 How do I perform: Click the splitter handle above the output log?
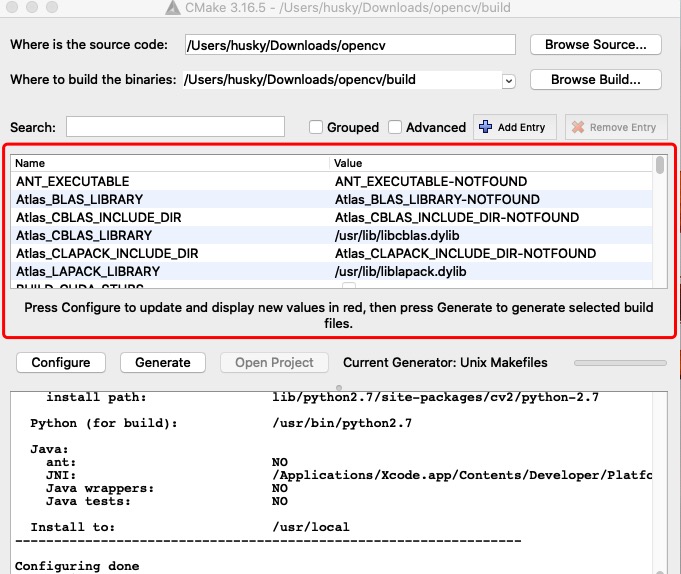point(339,387)
